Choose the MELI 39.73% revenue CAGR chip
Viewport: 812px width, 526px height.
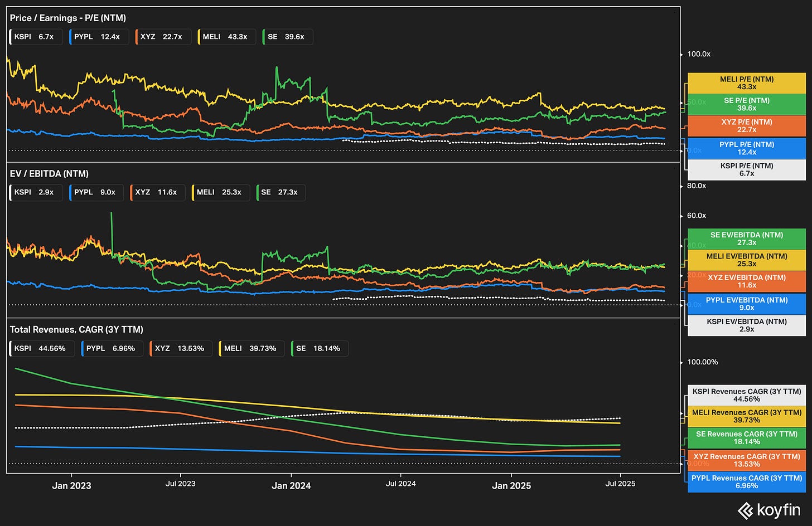(x=252, y=348)
